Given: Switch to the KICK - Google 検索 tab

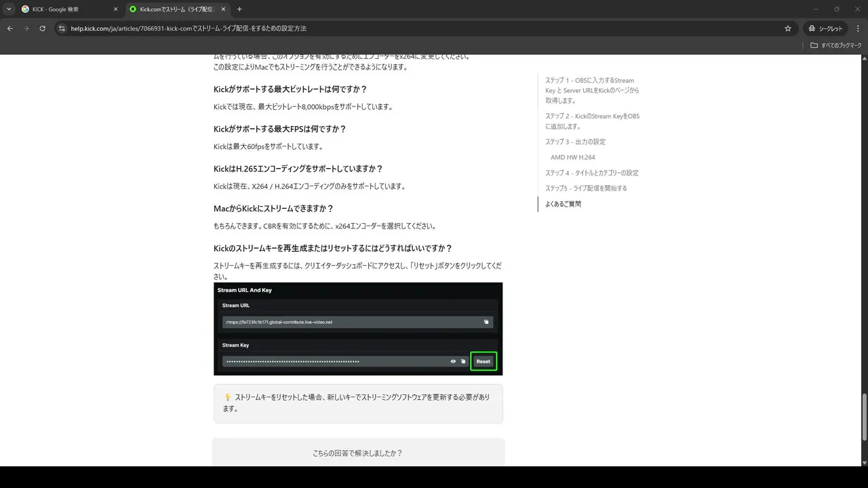Looking at the screenshot, I should (x=68, y=9).
